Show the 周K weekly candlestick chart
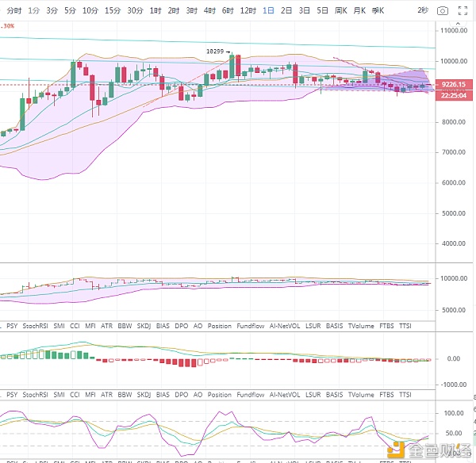 (341, 10)
